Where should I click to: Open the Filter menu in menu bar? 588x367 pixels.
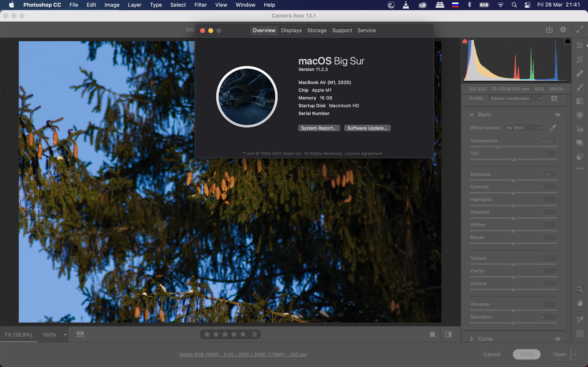click(200, 5)
